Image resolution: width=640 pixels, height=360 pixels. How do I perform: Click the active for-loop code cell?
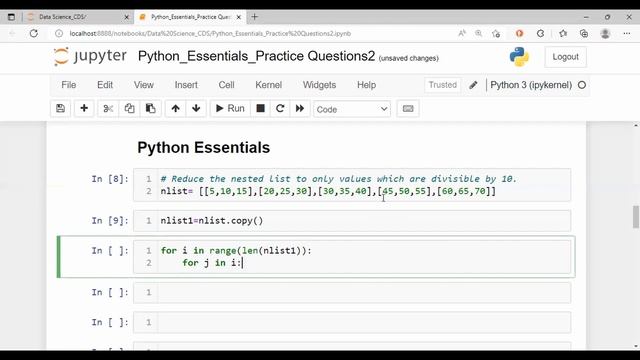tap(352, 257)
